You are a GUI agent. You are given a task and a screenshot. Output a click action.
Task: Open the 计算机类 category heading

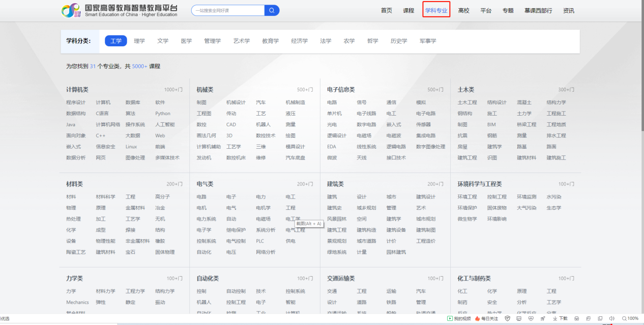click(77, 90)
